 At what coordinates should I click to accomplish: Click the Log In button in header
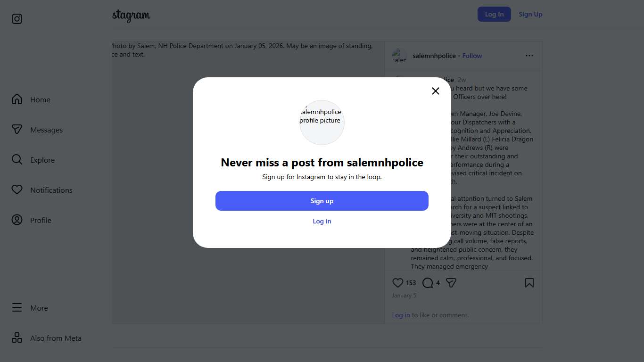click(x=494, y=14)
